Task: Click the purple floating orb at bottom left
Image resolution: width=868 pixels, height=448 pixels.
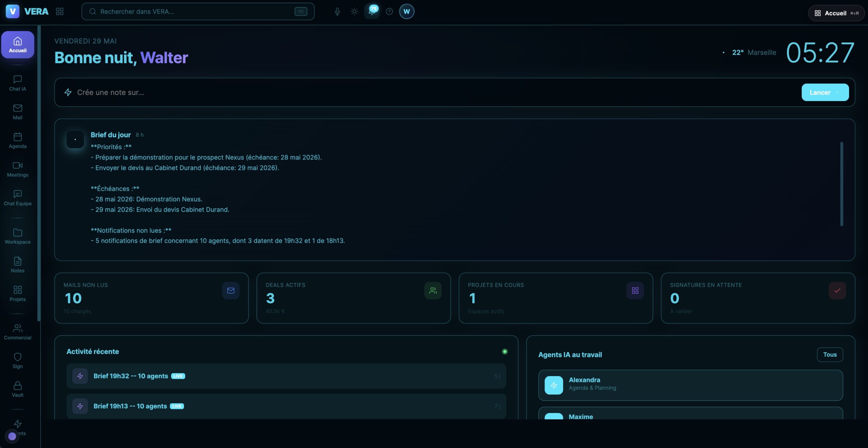Action: (12, 436)
